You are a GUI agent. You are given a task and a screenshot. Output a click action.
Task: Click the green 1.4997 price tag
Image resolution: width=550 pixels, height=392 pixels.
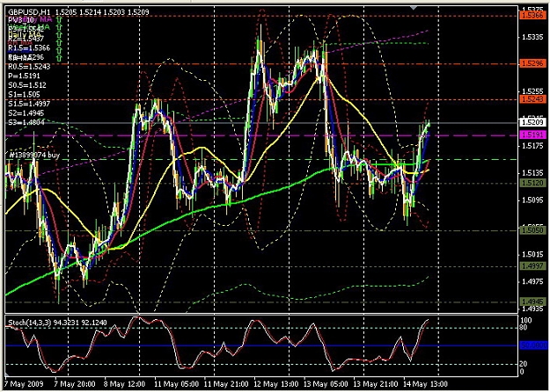point(532,266)
